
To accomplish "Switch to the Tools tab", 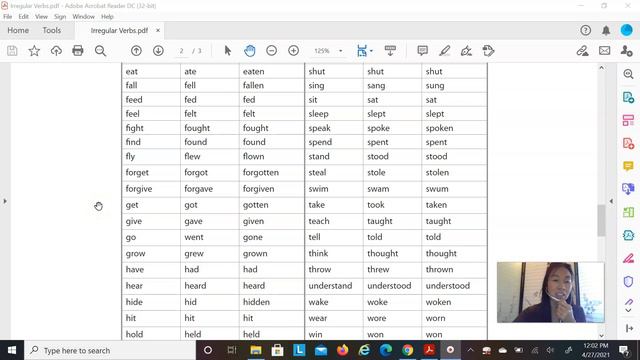I will [51, 30].
